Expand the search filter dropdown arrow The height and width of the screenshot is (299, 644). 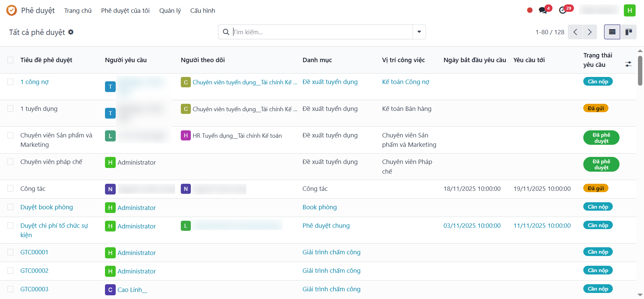(x=419, y=32)
